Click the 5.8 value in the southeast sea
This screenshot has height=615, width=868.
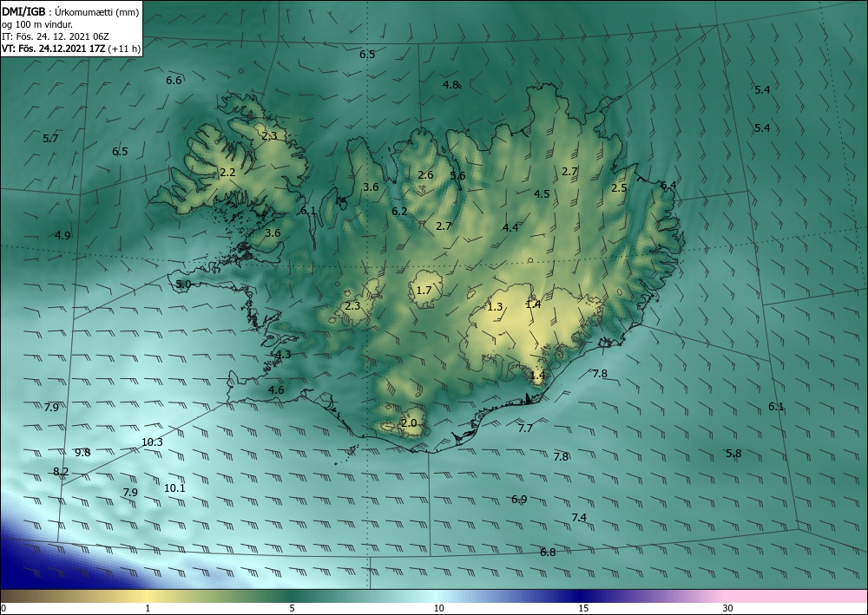point(733,453)
